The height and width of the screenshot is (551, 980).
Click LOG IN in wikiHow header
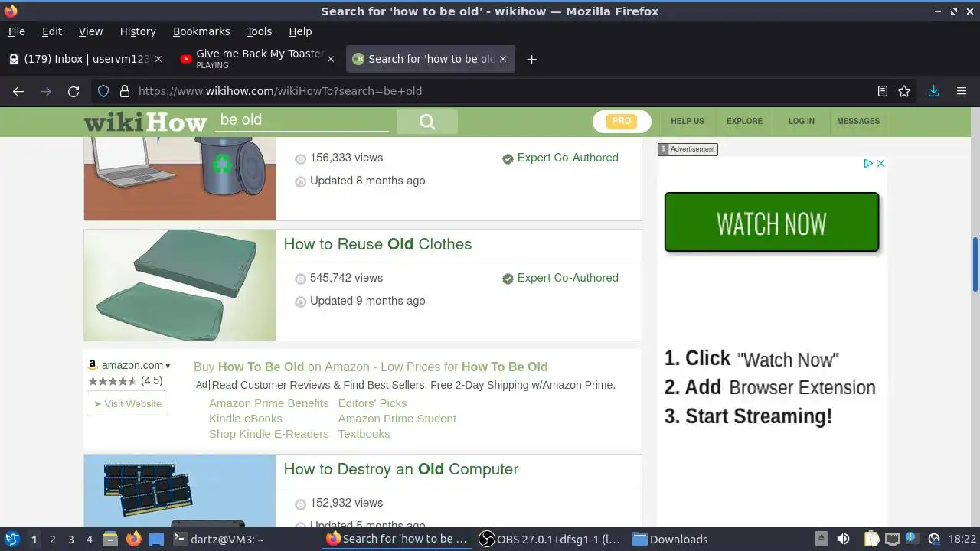[802, 121]
